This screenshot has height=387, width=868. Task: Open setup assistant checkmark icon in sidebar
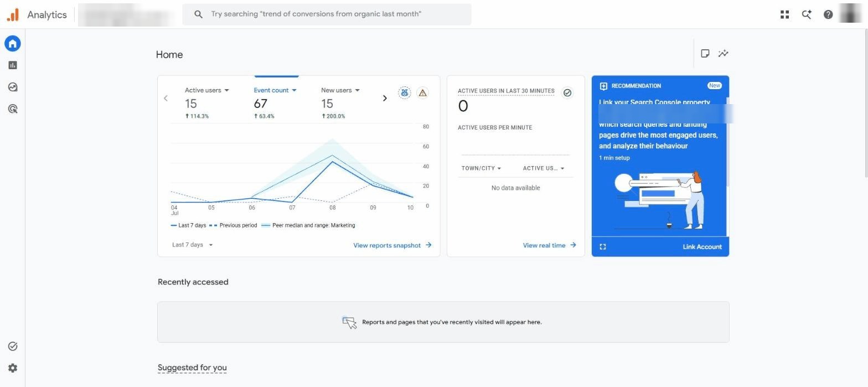(x=13, y=347)
